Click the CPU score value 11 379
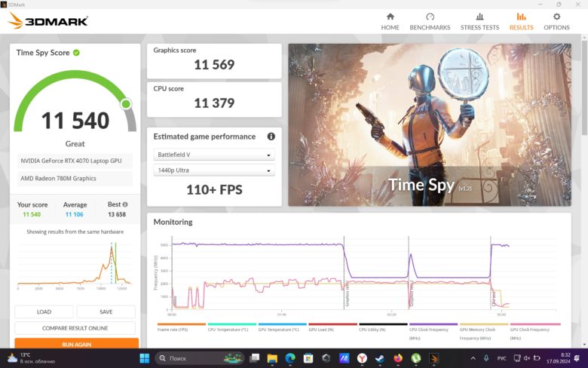588x368 pixels. [214, 103]
